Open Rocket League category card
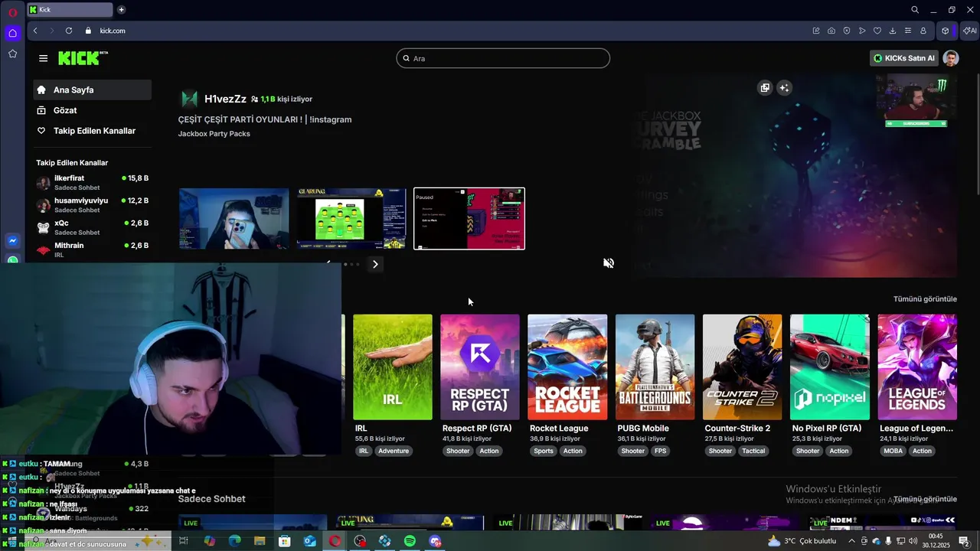 click(567, 367)
